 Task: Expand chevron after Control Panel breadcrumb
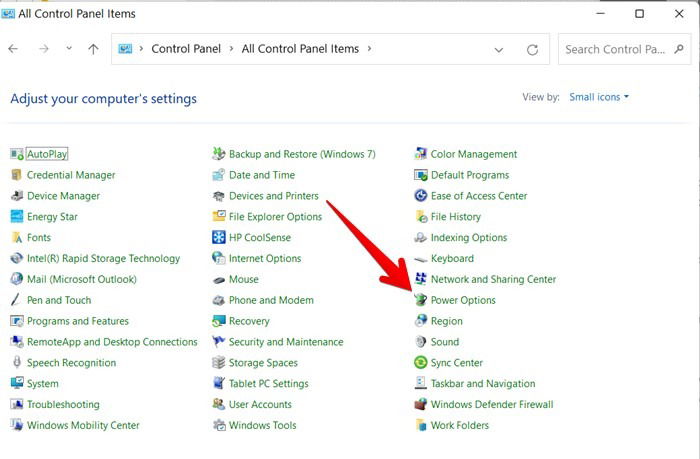tap(231, 49)
